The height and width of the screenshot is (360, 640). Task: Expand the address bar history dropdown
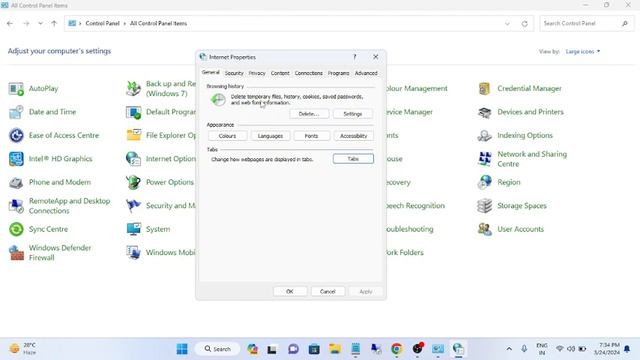click(x=507, y=24)
